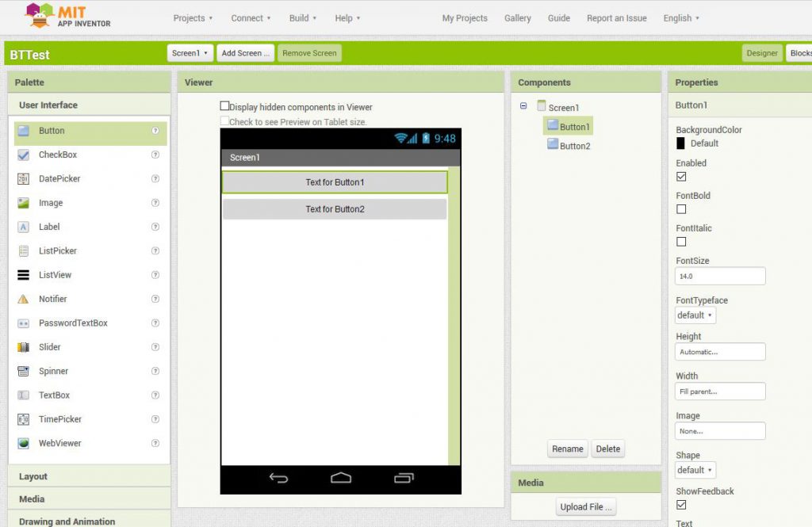Click the phone home navigation icon
Viewport: 812px width, 527px height.
pos(341,477)
